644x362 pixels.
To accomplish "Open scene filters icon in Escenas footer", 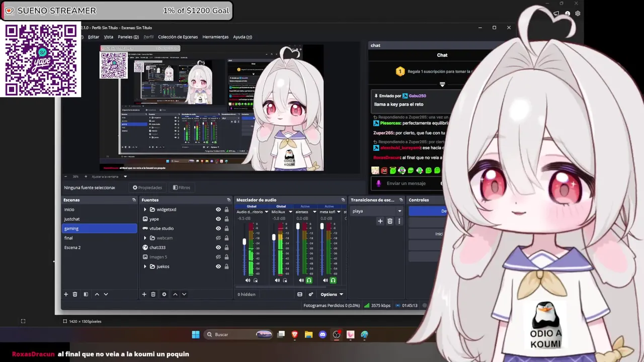I will point(86,294).
